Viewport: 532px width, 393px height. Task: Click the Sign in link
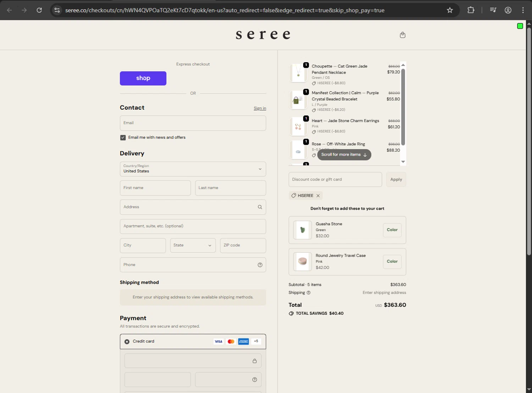[x=260, y=108]
